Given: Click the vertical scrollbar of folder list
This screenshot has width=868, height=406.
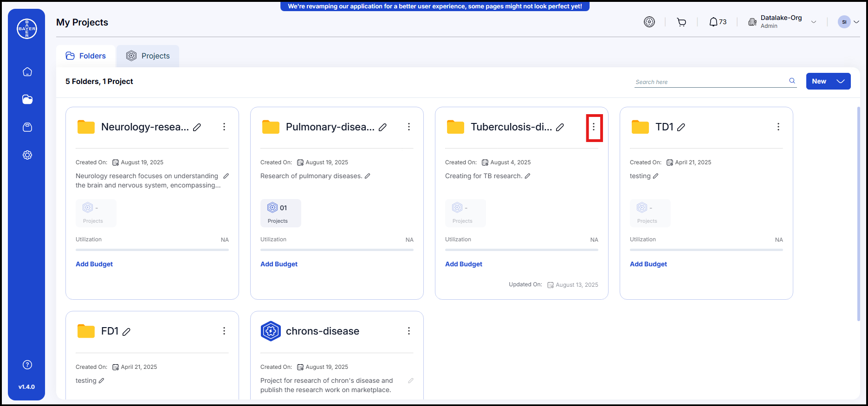Looking at the screenshot, I should [x=858, y=213].
